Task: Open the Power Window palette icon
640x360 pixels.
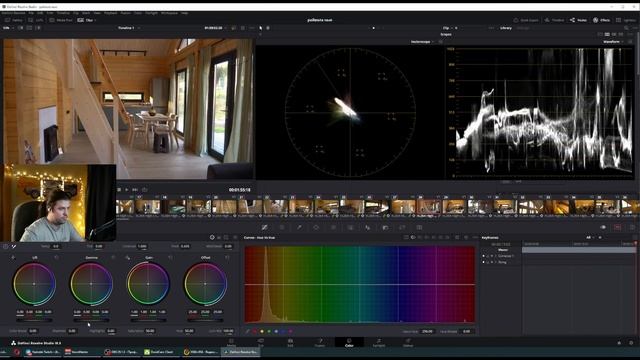Action: (x=316, y=227)
